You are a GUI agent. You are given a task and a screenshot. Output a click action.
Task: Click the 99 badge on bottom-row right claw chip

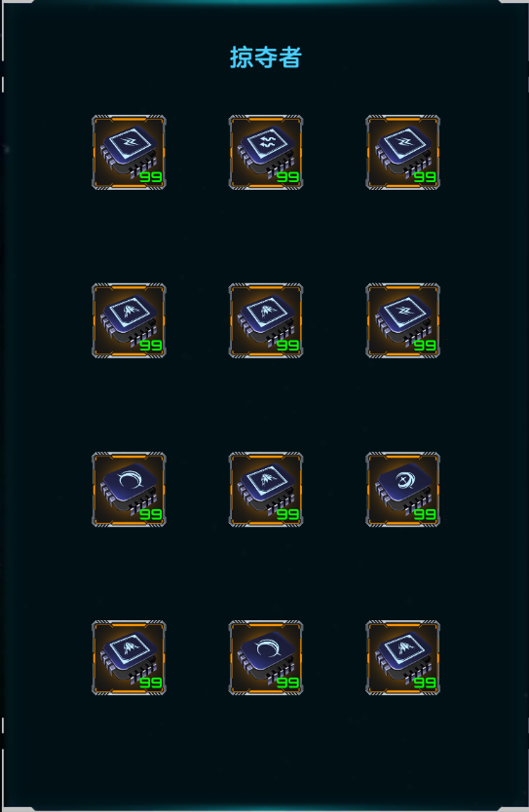(425, 683)
